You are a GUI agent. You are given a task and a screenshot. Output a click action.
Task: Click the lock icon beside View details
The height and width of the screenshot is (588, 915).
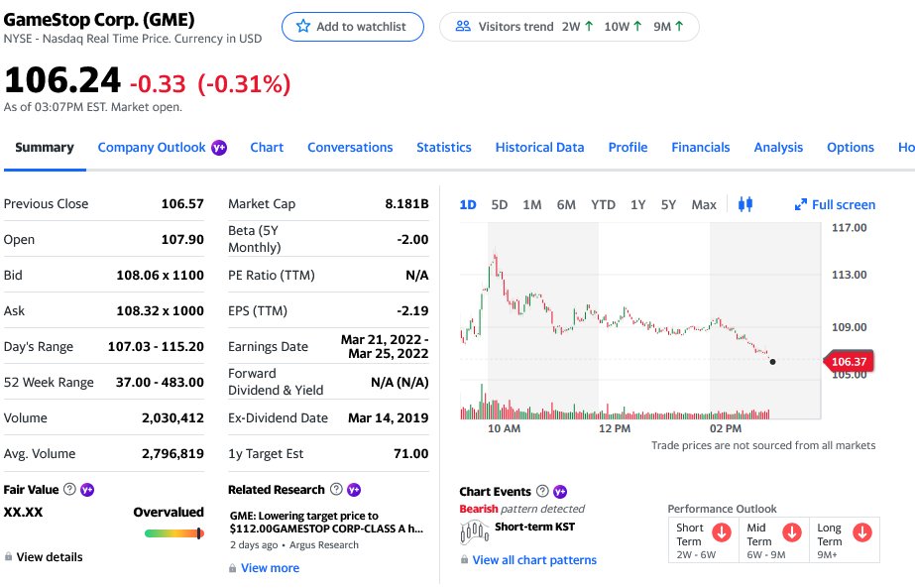pyautogui.click(x=8, y=556)
